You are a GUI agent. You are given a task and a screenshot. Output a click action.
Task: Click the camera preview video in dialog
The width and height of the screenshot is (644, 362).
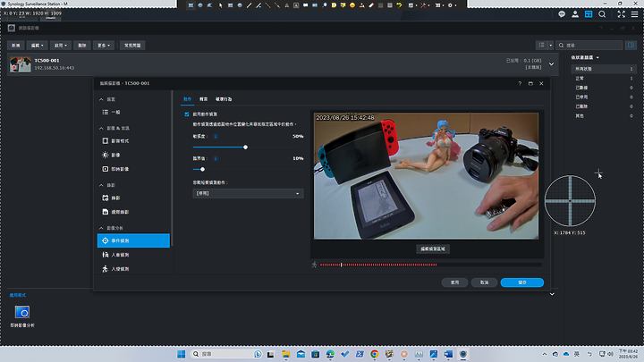[x=426, y=176]
